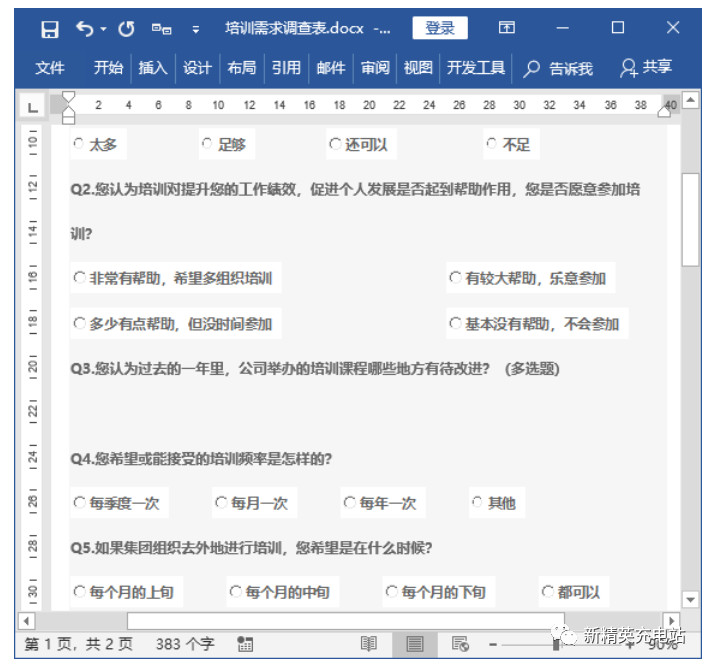Click the first-line indent marker on ruler
Screen dimensions: 708x666
tap(68, 98)
